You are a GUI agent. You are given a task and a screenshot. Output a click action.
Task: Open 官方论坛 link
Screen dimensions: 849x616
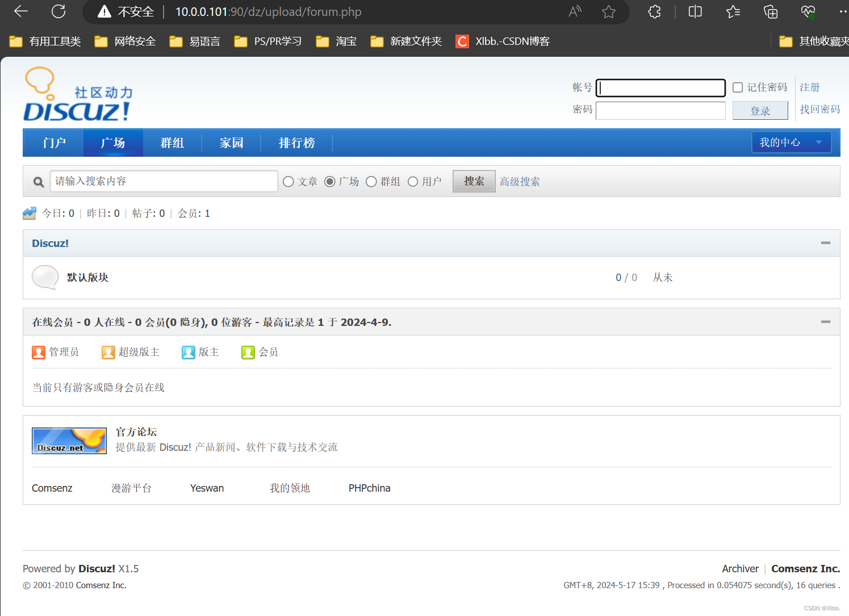[x=136, y=432]
